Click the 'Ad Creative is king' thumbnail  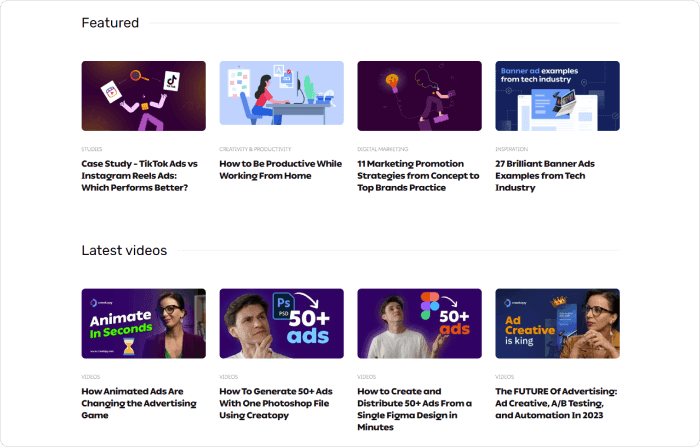point(557,323)
